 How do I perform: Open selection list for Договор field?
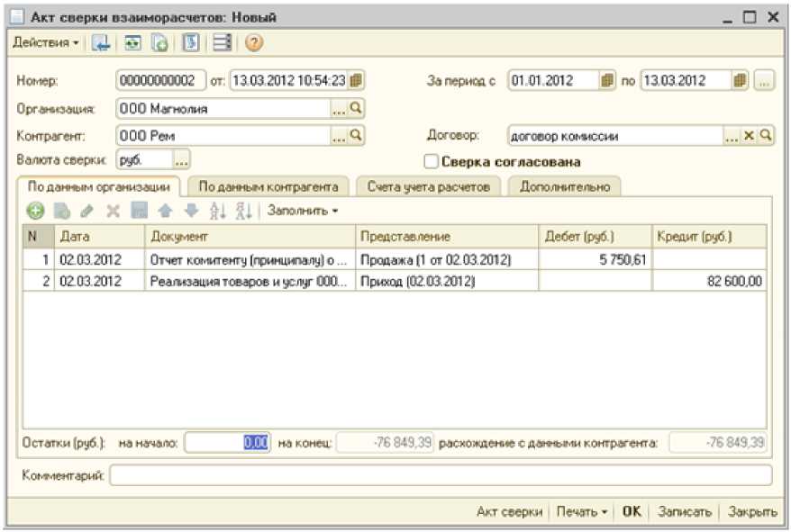732,136
